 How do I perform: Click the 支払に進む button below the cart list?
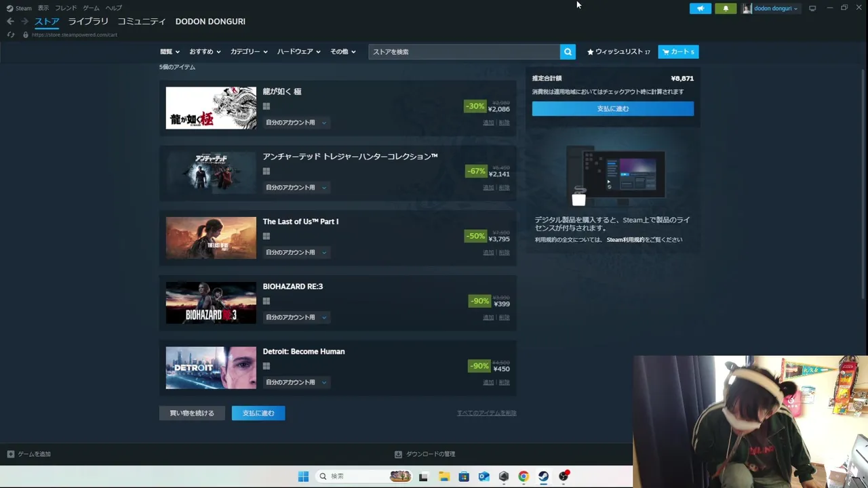tap(258, 413)
